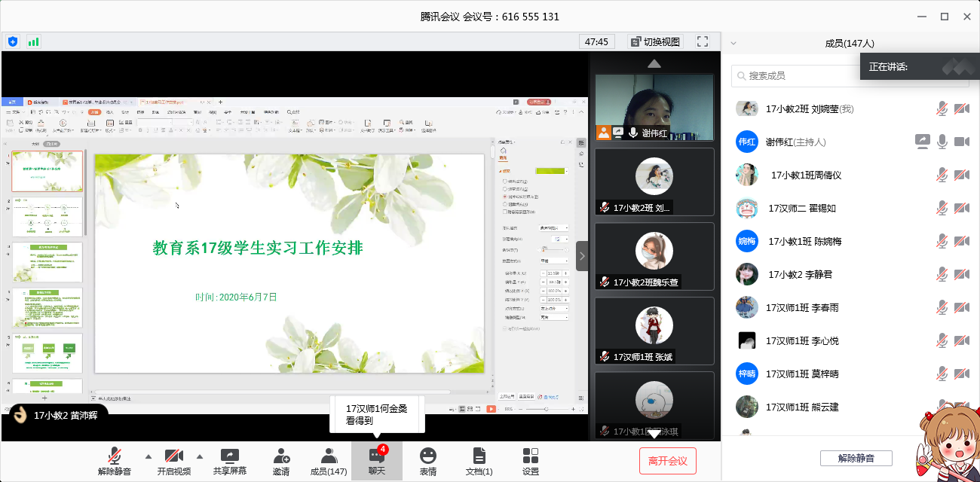This screenshot has height=482, width=980.
Task: Click Switch View (切换视图) button
Action: click(654, 41)
